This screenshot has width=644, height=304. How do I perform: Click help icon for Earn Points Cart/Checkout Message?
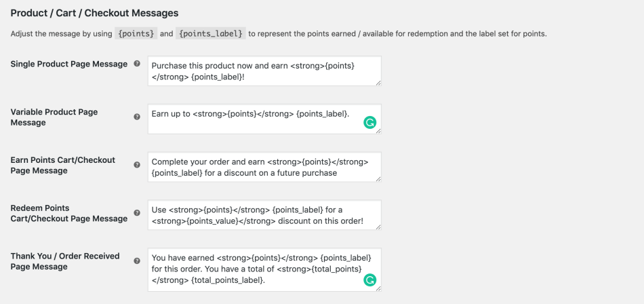137,165
